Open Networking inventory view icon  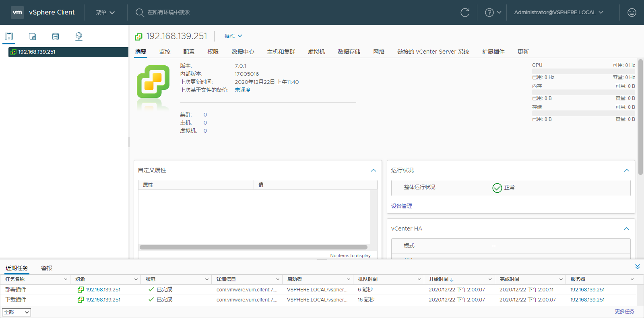coord(79,36)
